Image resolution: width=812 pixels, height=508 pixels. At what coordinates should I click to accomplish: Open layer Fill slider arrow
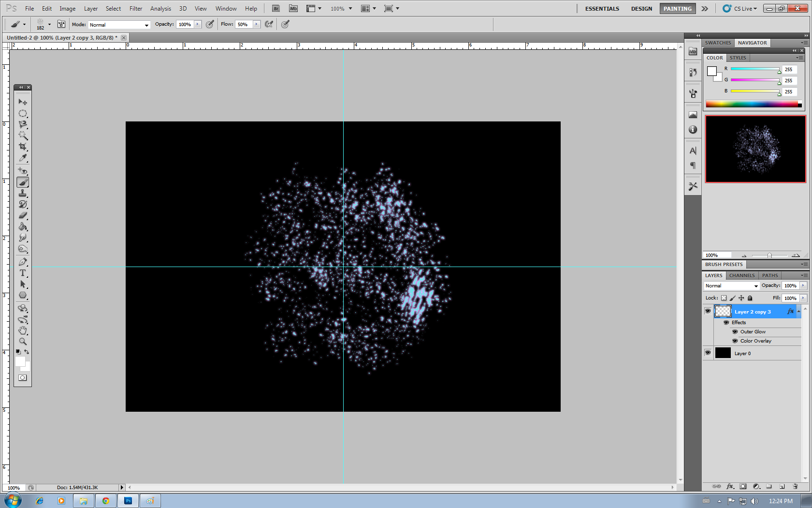(x=803, y=298)
